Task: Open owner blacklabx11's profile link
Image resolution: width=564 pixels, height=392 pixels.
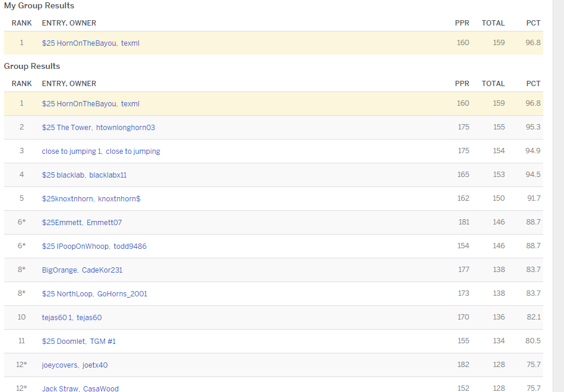Action: [x=108, y=175]
